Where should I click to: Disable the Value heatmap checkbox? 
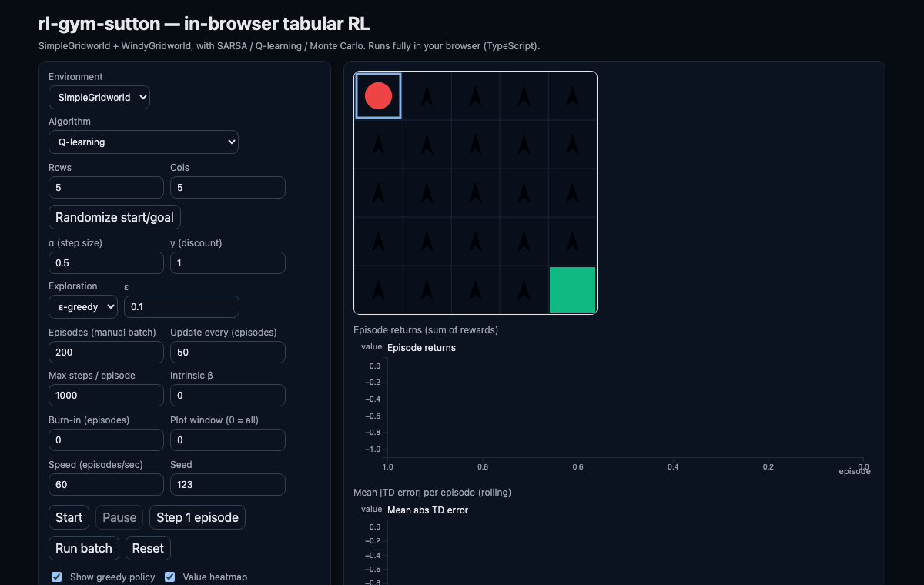point(169,577)
